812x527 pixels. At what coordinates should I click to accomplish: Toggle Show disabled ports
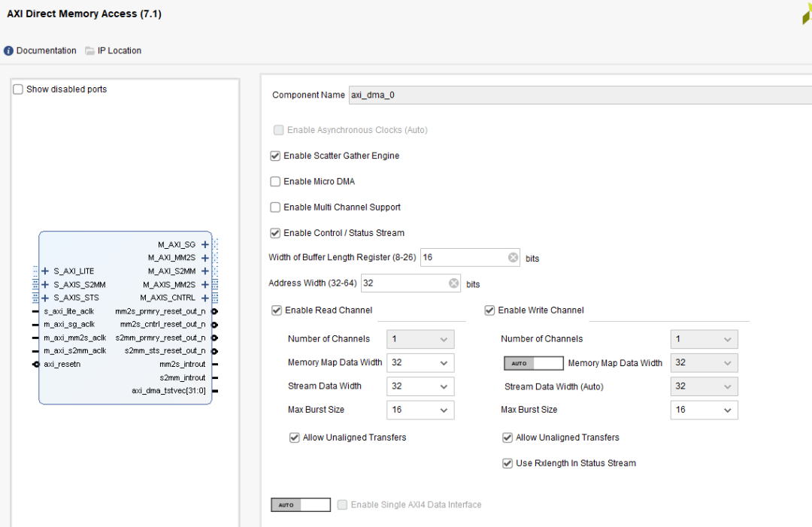pos(17,89)
